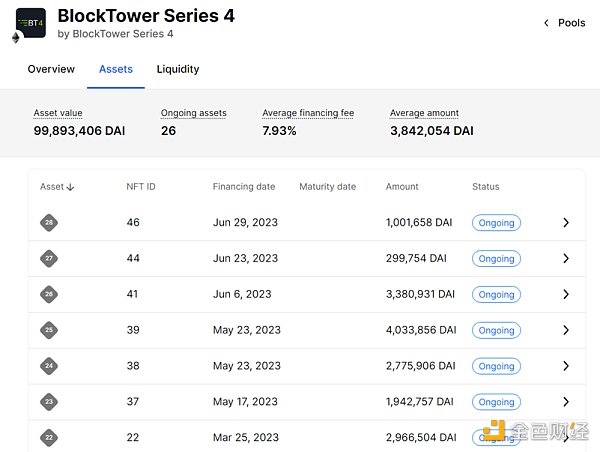Click the BlockTower BT4 pool logo
Viewport: 600px width, 452px height.
(x=31, y=23)
